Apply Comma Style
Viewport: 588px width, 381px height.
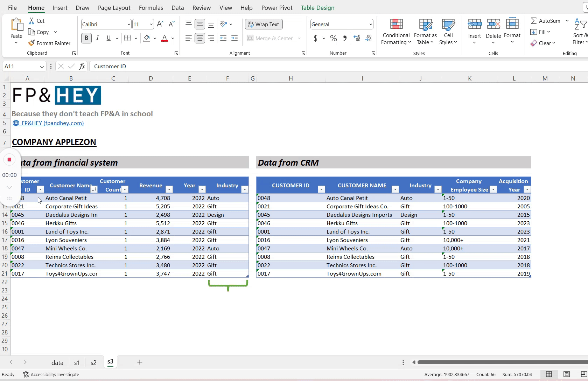tap(345, 38)
